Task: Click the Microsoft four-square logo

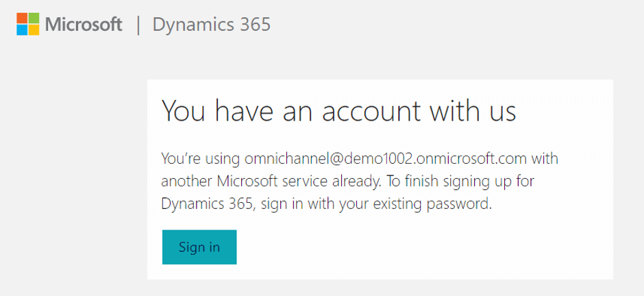Action: (x=28, y=24)
